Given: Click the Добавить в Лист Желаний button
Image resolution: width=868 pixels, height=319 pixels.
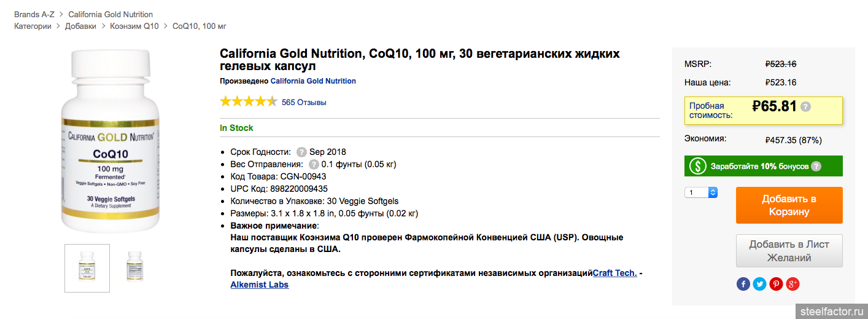Looking at the screenshot, I should (789, 251).
